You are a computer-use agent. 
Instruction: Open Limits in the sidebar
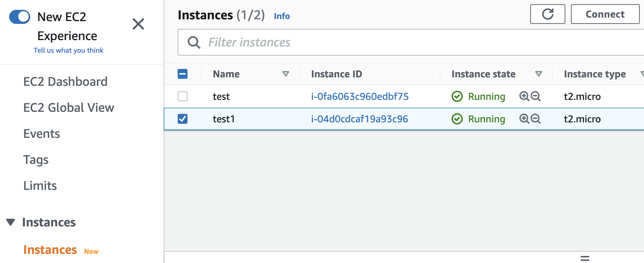[40, 186]
